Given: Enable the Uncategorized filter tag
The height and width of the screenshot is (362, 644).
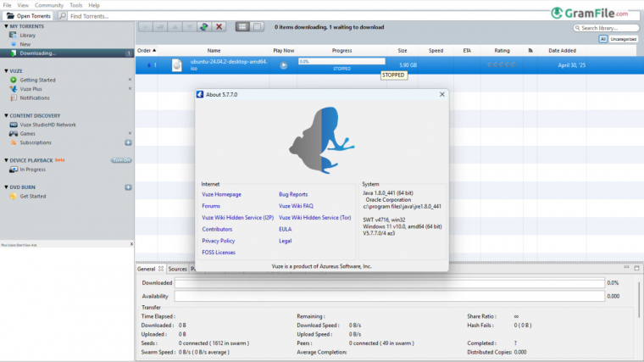Looking at the screenshot, I should pos(623,39).
